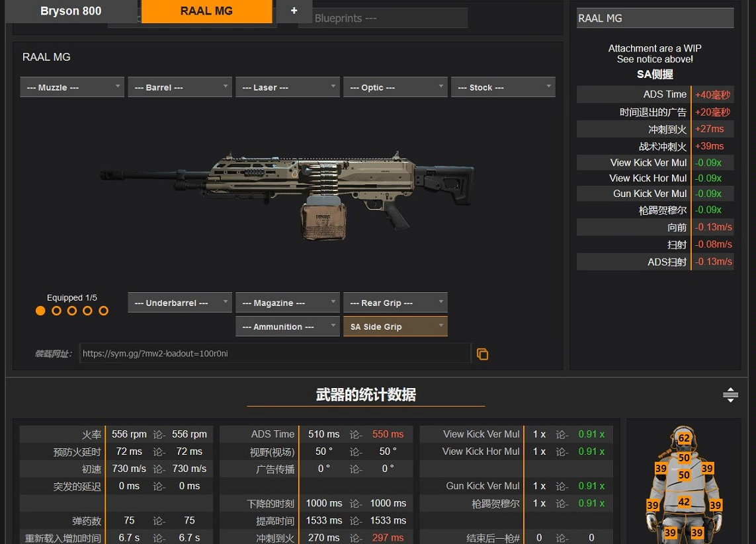Open the Stock attachment dropdown
This screenshot has height=544, width=756.
tap(503, 87)
